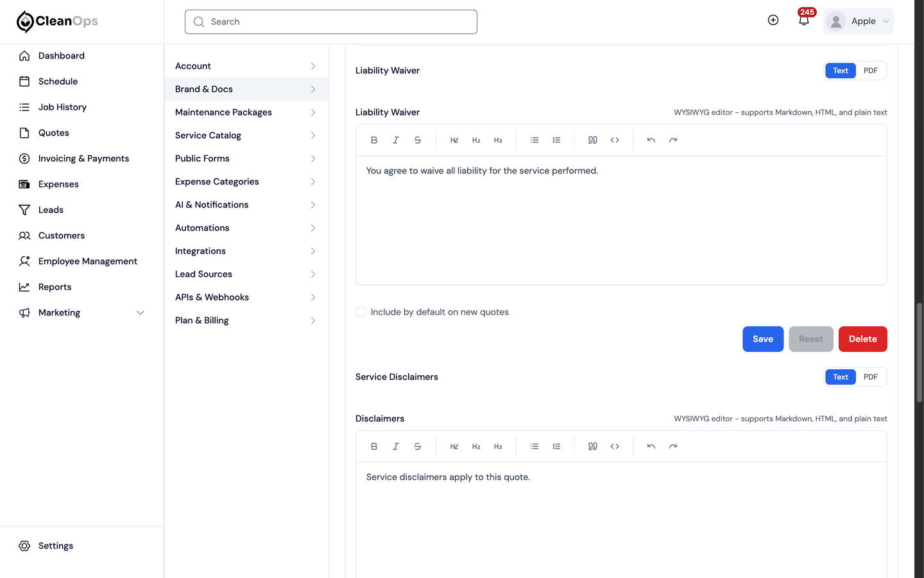
Task: Click the Reset button
Action: pyautogui.click(x=811, y=339)
